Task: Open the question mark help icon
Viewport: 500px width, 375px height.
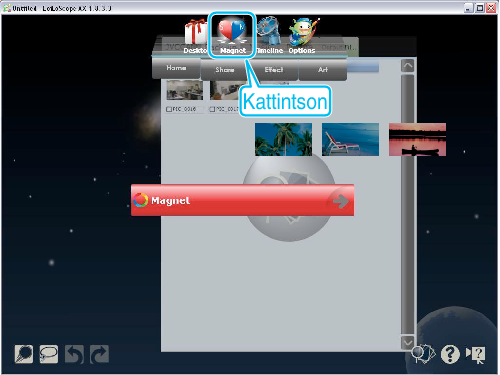Action: coord(450,354)
